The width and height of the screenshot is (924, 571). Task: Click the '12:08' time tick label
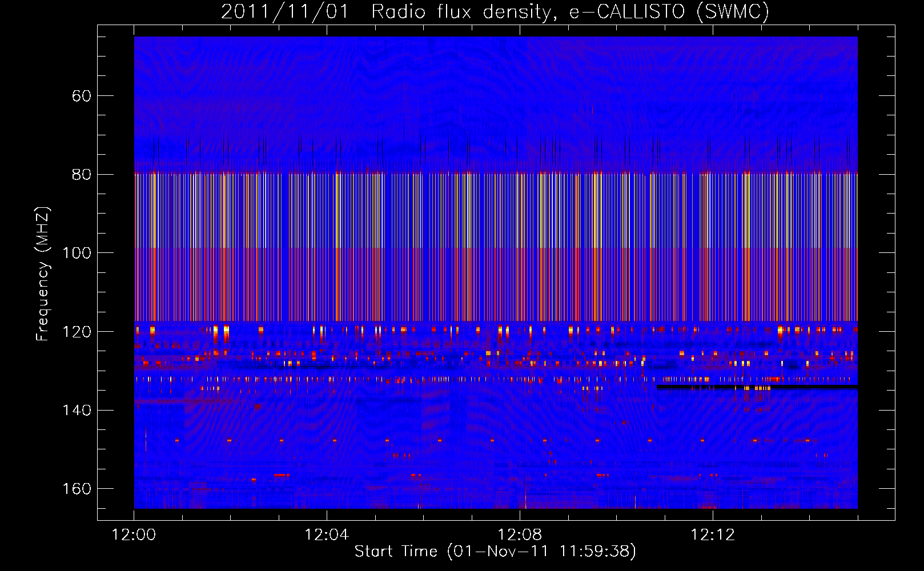click(x=520, y=535)
